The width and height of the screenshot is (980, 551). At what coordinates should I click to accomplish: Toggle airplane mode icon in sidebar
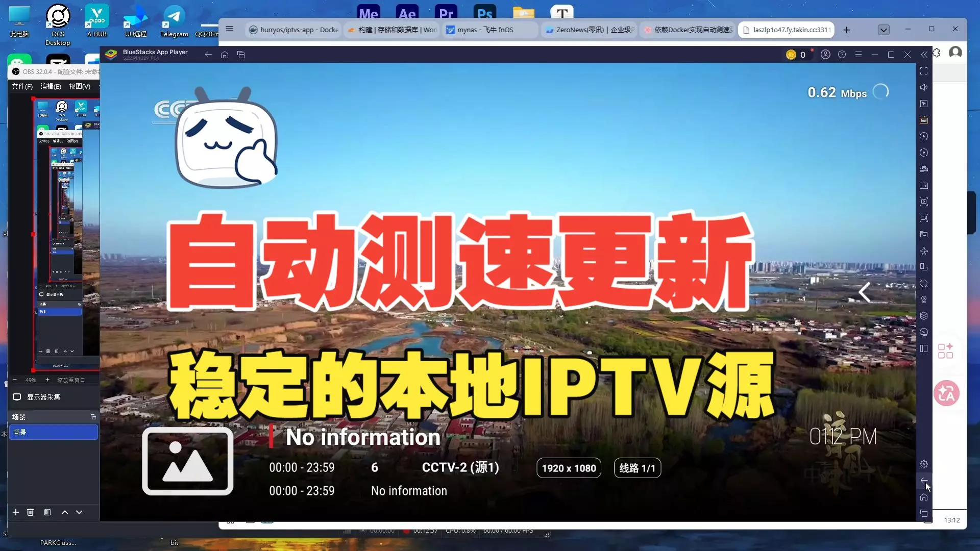[924, 251]
